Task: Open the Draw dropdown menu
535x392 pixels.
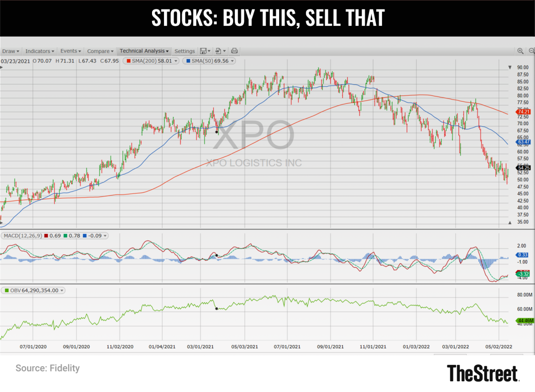Action: coord(10,51)
